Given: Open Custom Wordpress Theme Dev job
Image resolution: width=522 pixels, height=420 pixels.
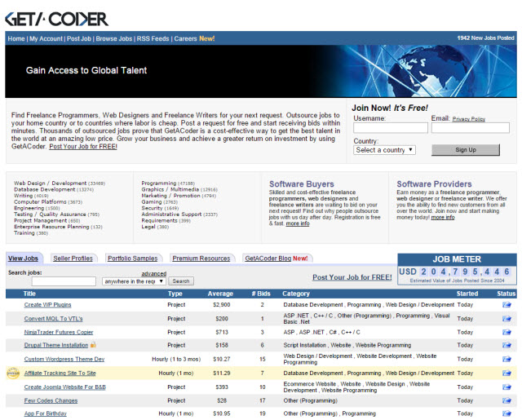Looking at the screenshot, I should (64, 359).
